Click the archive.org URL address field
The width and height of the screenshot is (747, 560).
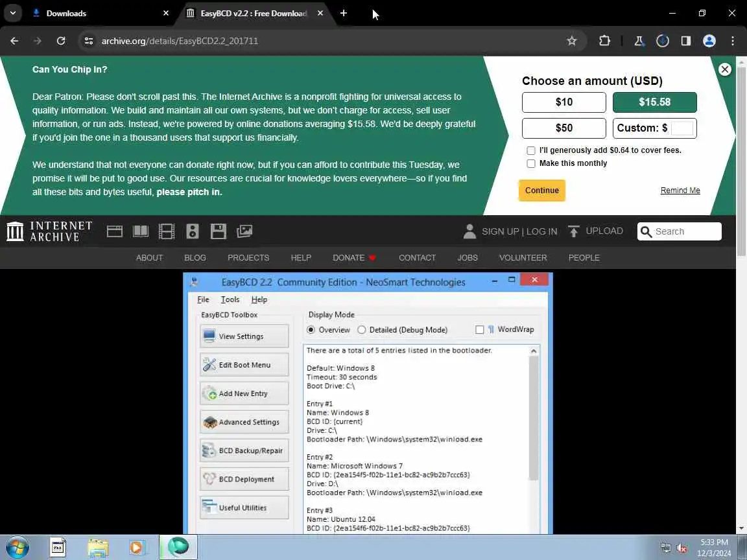(329, 41)
